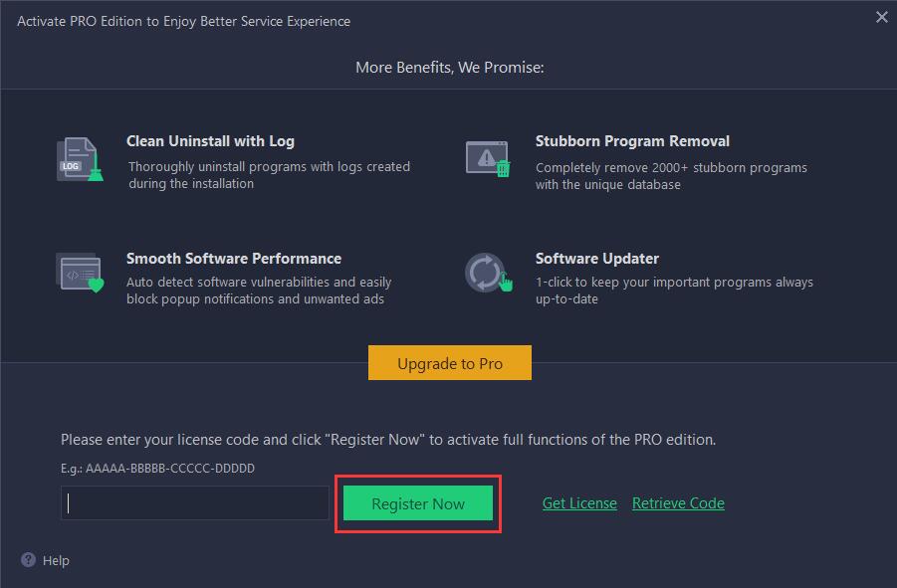Image resolution: width=897 pixels, height=588 pixels.
Task: Click the Register Now button
Action: (417, 503)
